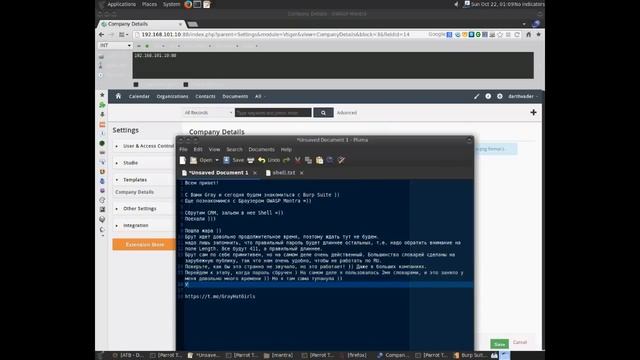Open the recent files arrow next to Open

pos(217,160)
